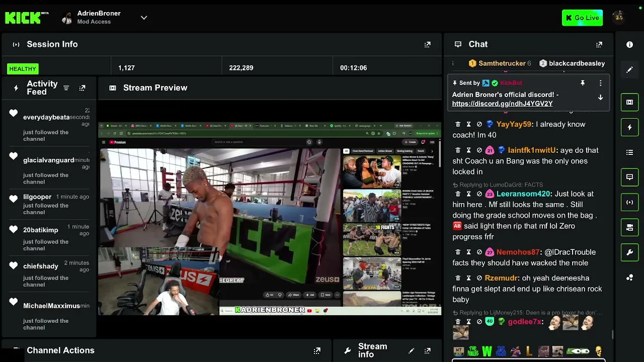This screenshot has height=362, width=644.
Task: Open the profile avatar menu
Action: click(x=618, y=18)
